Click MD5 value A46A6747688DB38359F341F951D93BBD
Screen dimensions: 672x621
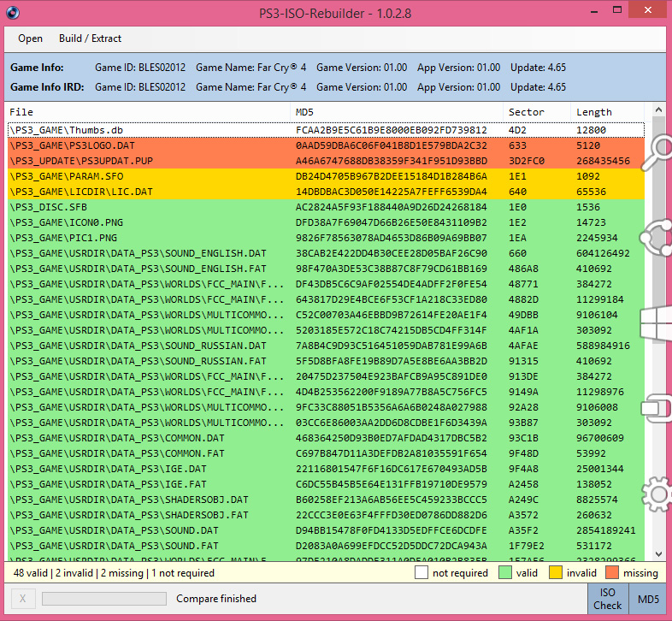click(392, 161)
